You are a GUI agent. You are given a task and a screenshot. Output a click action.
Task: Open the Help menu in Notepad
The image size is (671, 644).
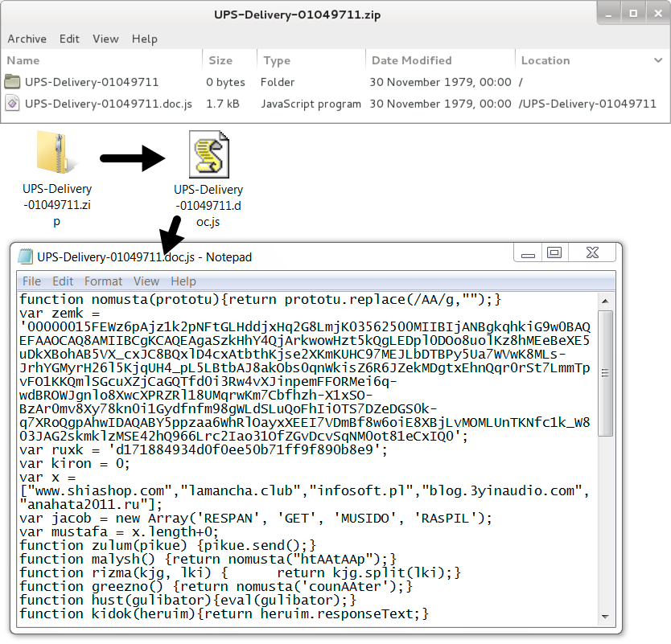183,281
